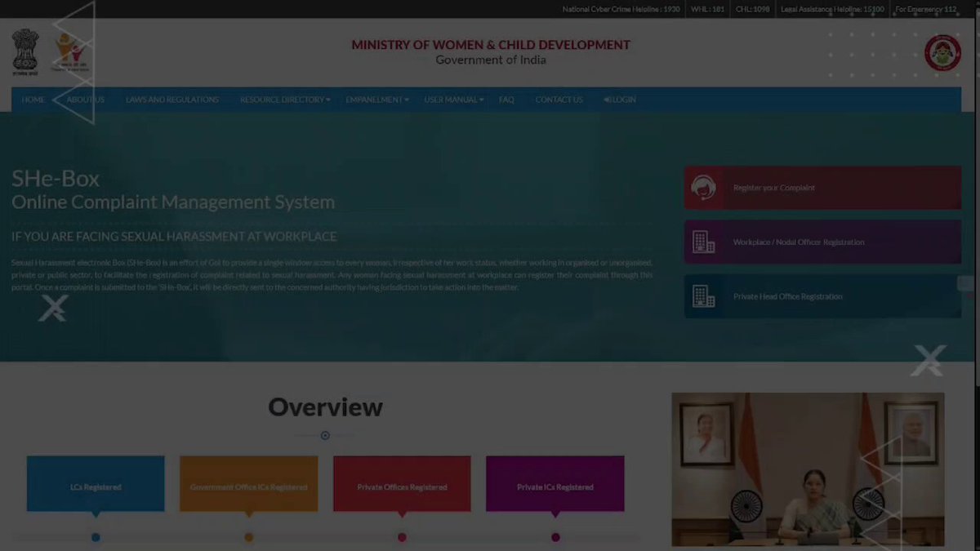The height and width of the screenshot is (551, 980).
Task: Click the indicator dot below the Overview heading
Action: click(x=325, y=436)
